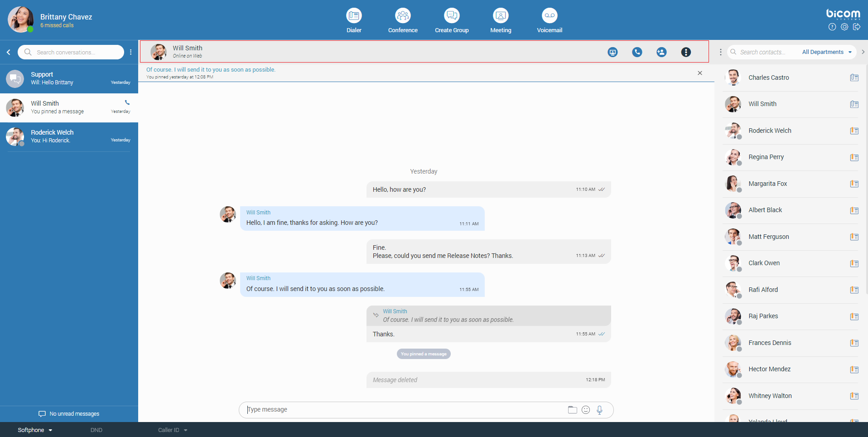Close the pinned message banner
This screenshot has height=437, width=868.
[700, 73]
